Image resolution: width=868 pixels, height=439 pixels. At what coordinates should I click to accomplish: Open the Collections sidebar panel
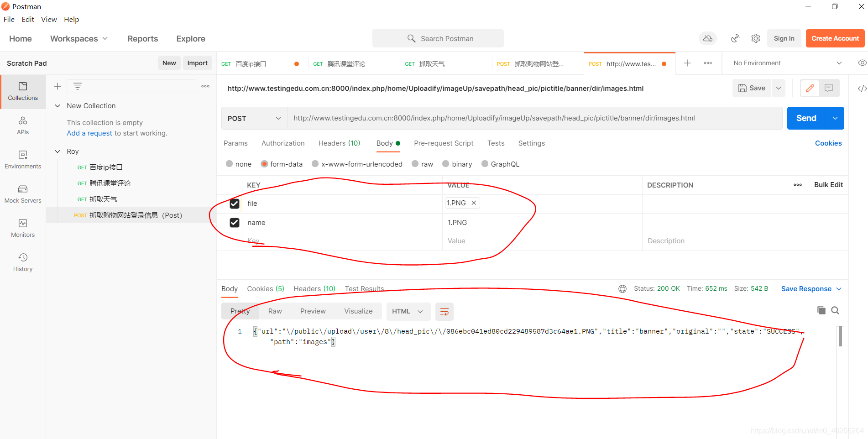23,91
